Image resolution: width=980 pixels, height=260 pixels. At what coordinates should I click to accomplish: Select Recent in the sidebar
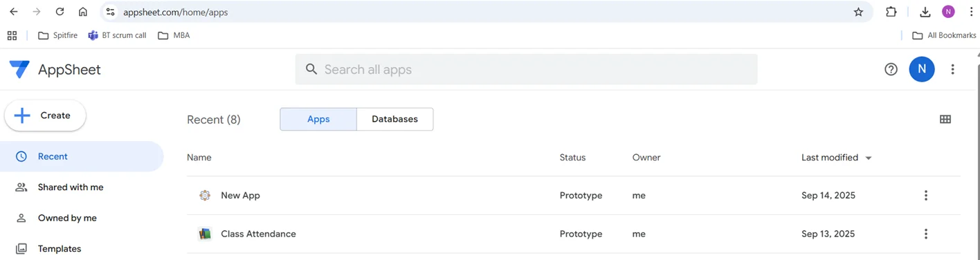coord(82,156)
